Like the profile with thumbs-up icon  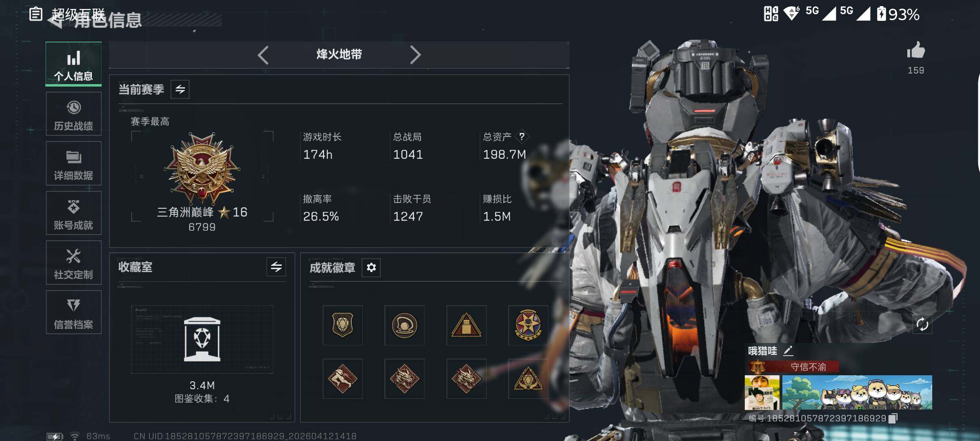tap(915, 51)
